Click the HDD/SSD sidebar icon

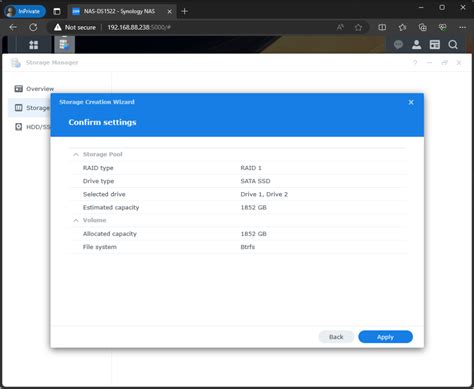[x=19, y=127]
